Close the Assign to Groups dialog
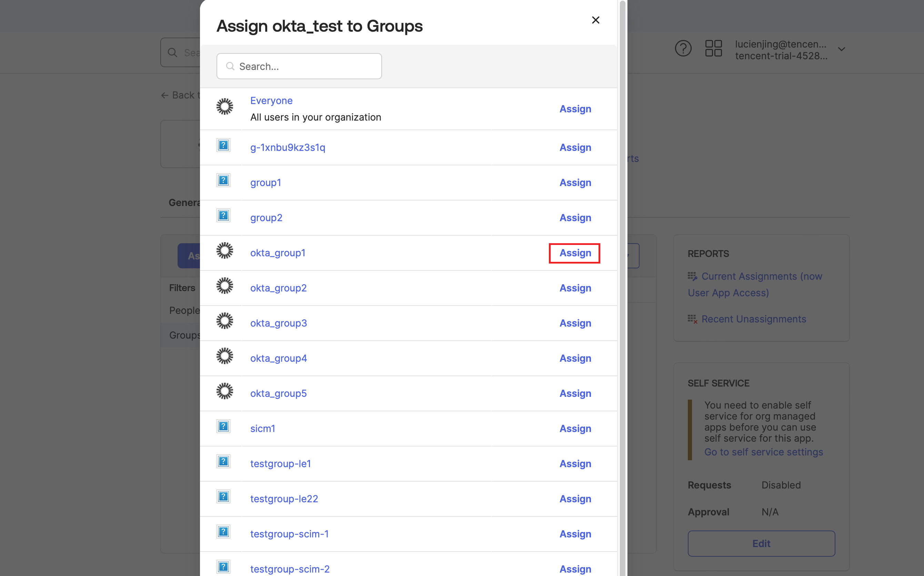 pyautogui.click(x=595, y=20)
